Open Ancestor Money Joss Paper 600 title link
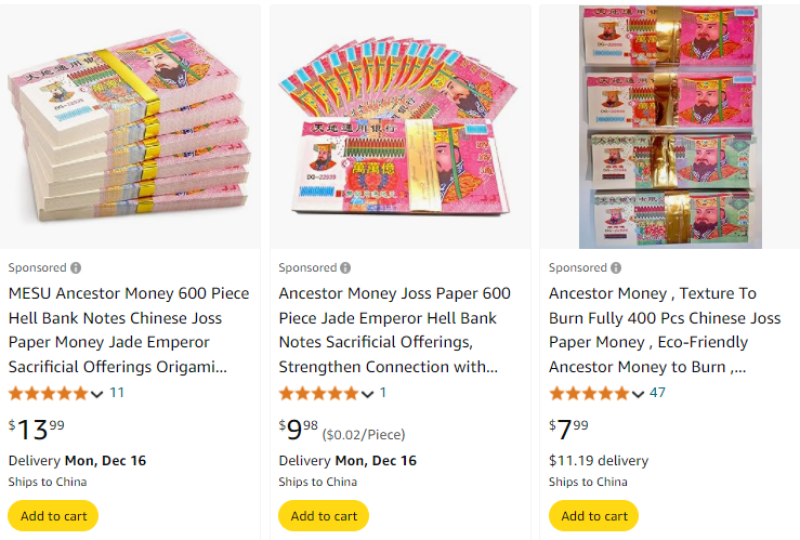Screen dimensions: 800x540 (394, 330)
